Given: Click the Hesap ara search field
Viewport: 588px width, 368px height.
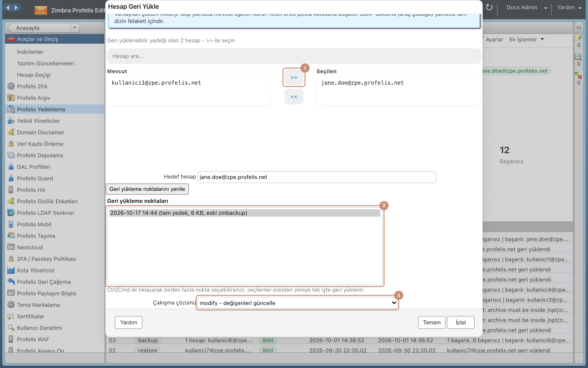Looking at the screenshot, I should tap(294, 56).
